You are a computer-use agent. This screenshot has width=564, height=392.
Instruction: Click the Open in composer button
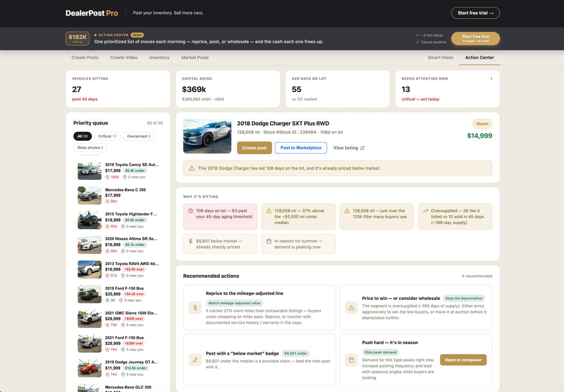tap(463, 360)
